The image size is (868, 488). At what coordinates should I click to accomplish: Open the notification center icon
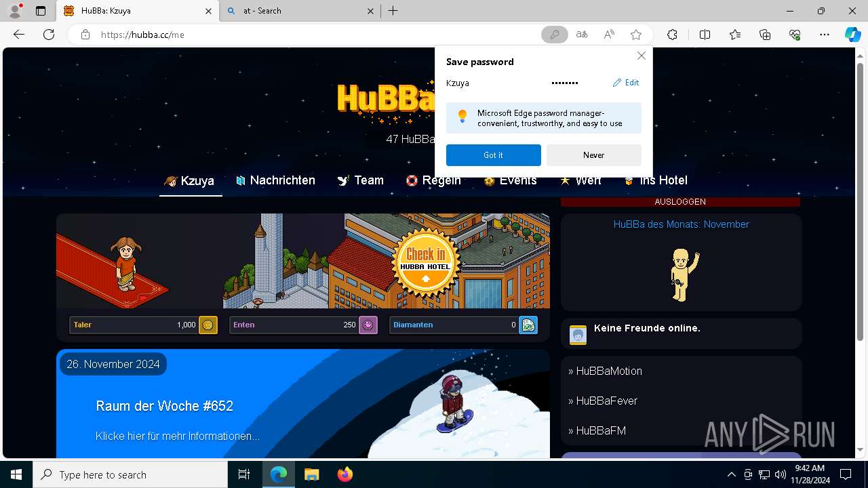[x=846, y=474]
